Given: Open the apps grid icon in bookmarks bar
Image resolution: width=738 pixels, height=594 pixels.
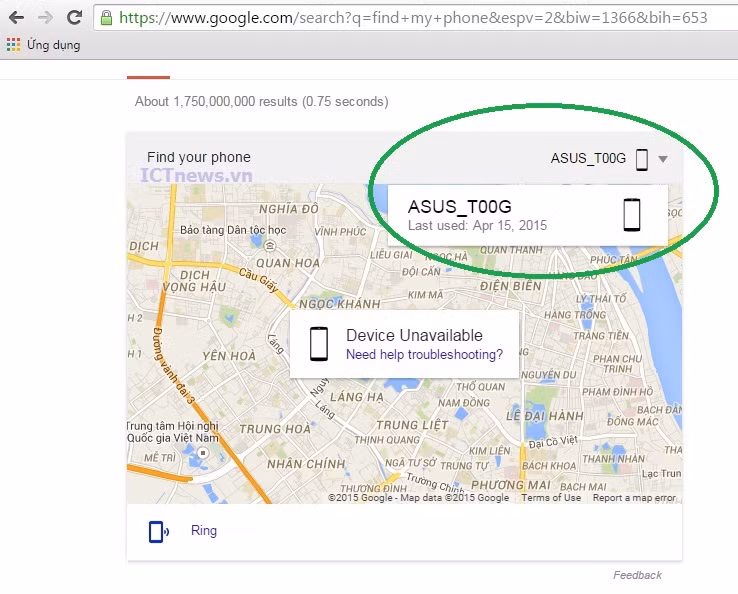Looking at the screenshot, I should point(13,45).
